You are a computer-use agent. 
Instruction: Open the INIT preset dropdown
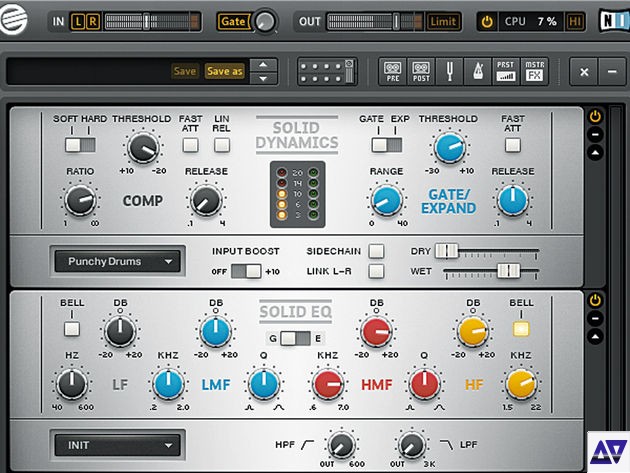tap(118, 445)
